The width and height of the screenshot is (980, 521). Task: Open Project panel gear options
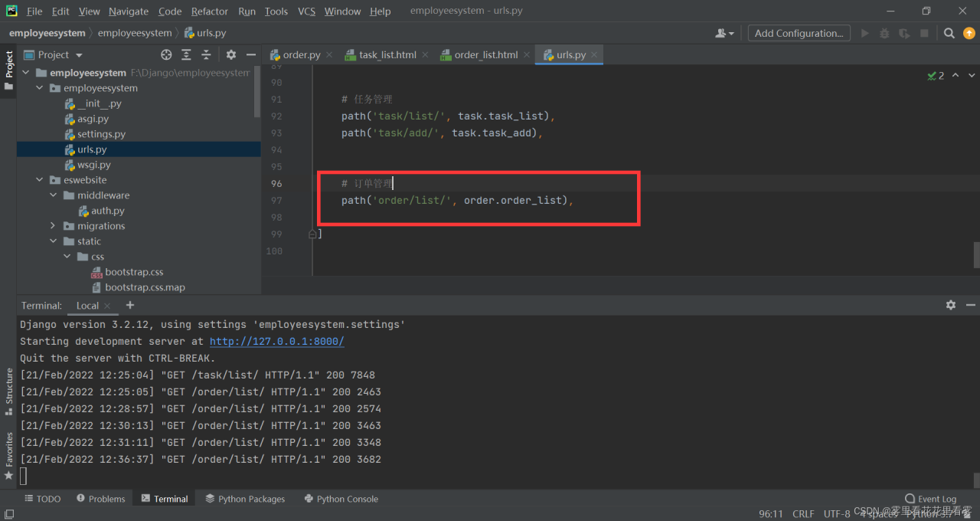(231, 54)
